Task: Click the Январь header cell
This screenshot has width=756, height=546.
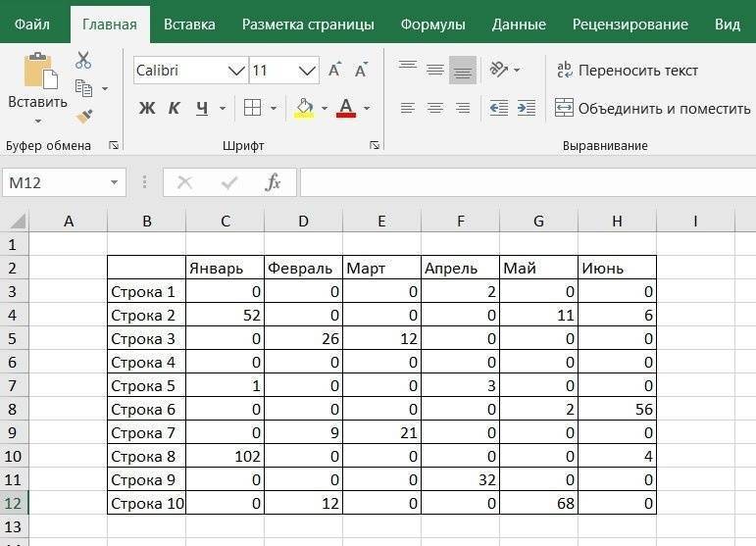Action: (226, 268)
